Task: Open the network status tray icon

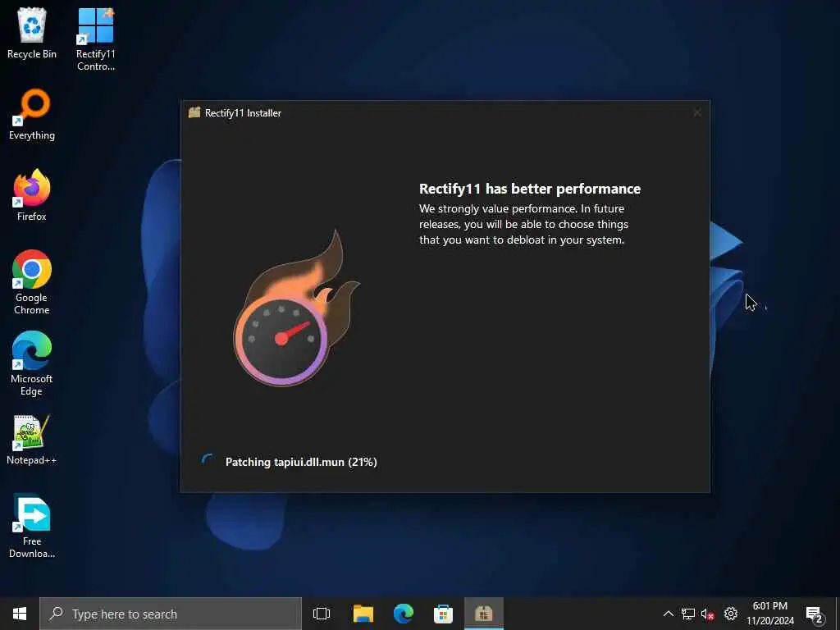Action: 688,614
